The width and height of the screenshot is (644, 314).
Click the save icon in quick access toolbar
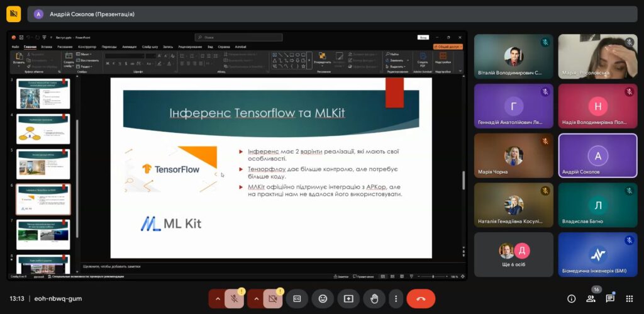21,37
